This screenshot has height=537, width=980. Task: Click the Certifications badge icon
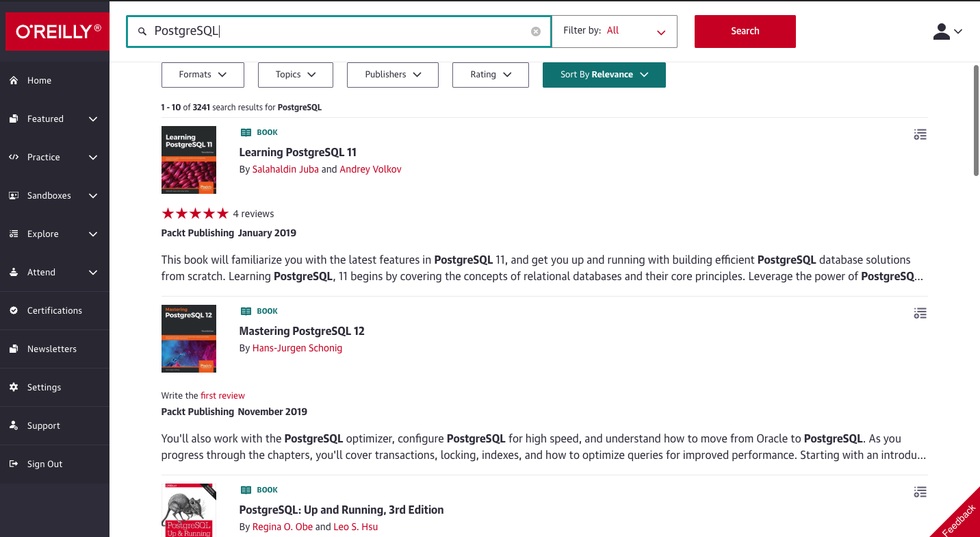pos(14,310)
